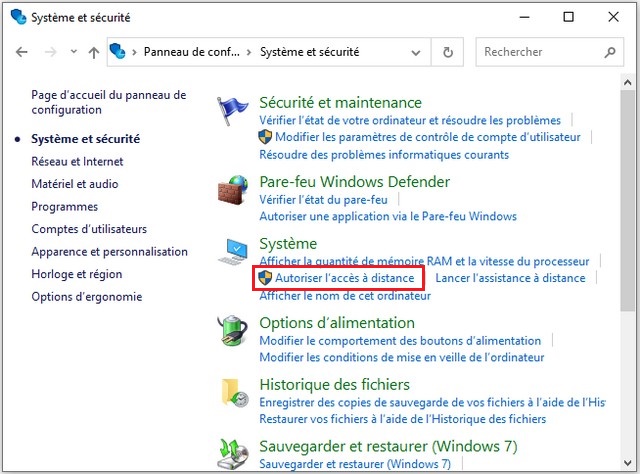Open Réseau et Internet category
The width and height of the screenshot is (640, 474).
click(x=77, y=162)
